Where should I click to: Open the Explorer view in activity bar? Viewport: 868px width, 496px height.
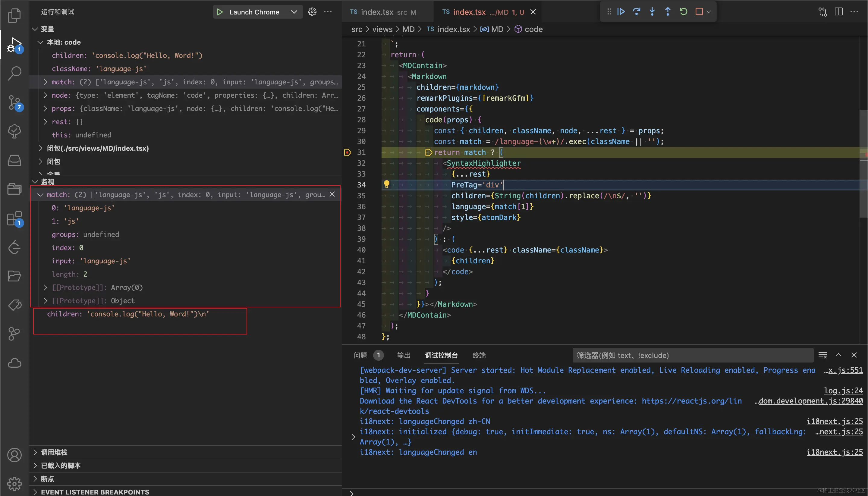coord(14,15)
